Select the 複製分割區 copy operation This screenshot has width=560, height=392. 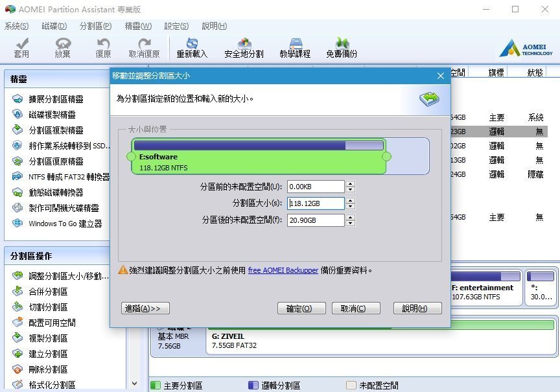48,338
